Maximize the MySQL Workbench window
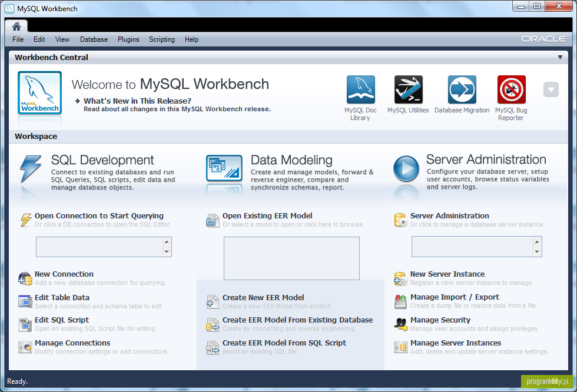 click(537, 6)
